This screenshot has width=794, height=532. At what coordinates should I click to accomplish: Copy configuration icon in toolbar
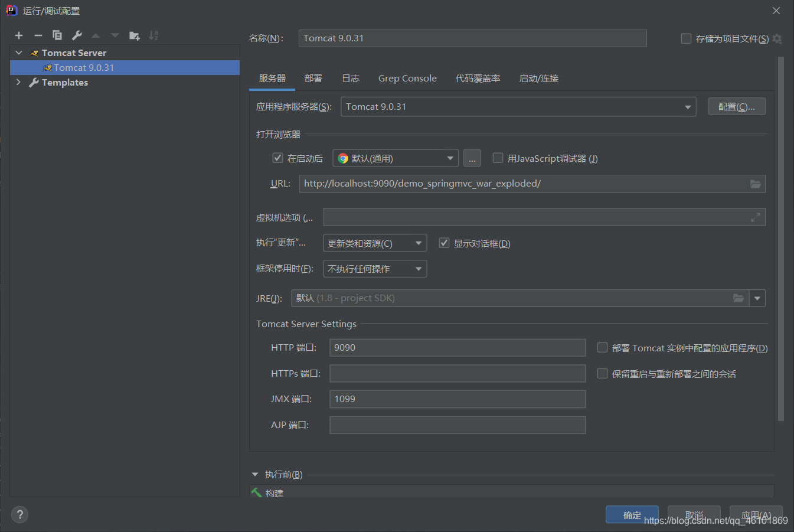point(57,35)
